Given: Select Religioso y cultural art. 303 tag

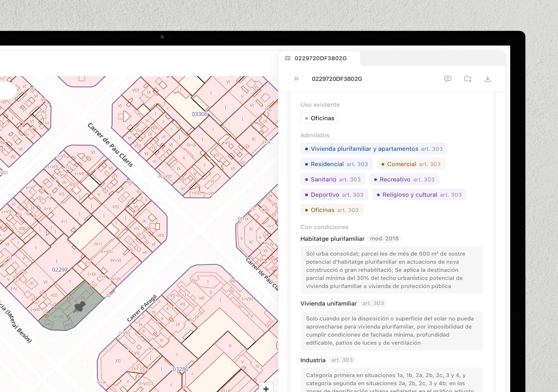Looking at the screenshot, I should click(x=419, y=194).
